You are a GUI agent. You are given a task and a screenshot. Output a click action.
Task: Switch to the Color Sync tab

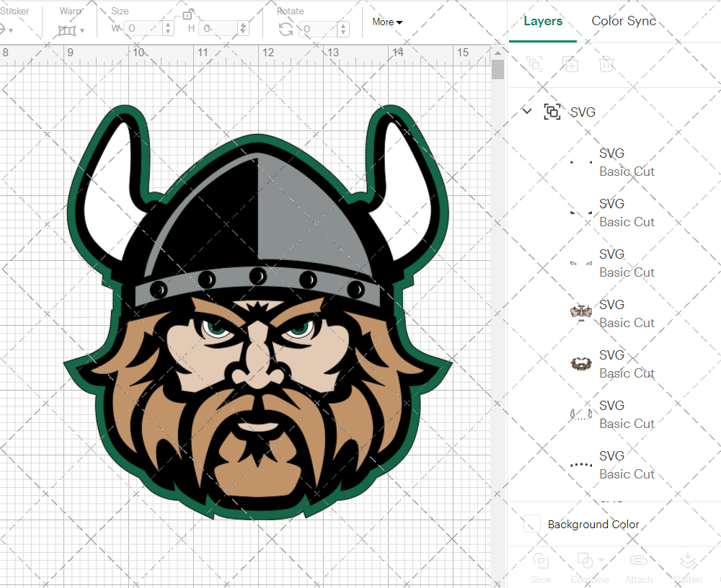click(624, 21)
